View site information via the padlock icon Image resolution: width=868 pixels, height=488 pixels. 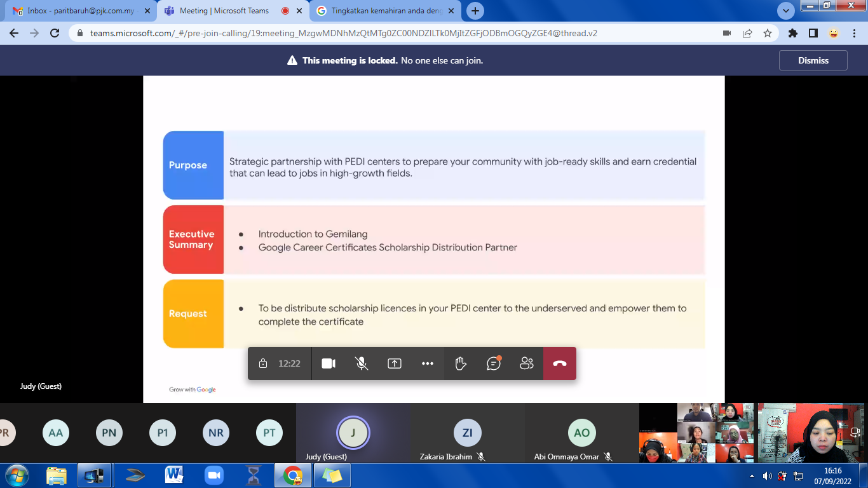click(80, 33)
